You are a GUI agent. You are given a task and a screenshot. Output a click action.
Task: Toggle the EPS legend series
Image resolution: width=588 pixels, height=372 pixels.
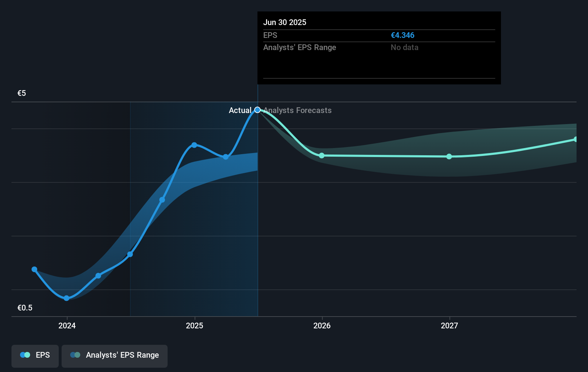click(x=35, y=356)
